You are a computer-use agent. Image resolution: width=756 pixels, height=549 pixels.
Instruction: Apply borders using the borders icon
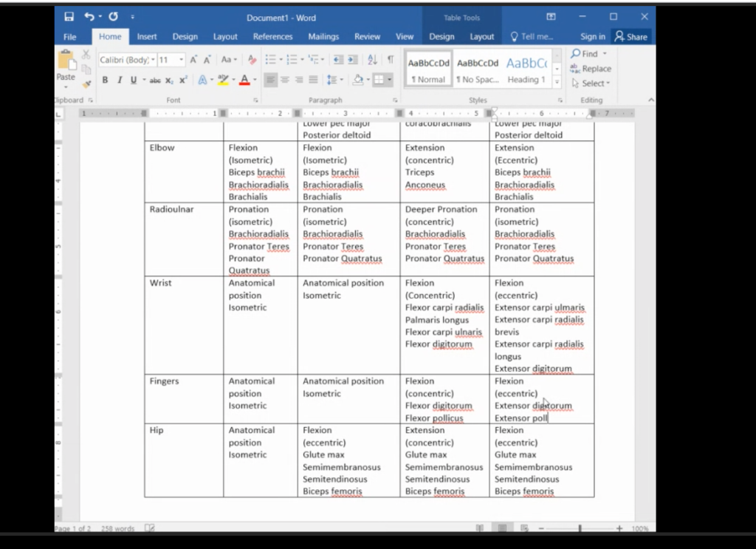[379, 80]
